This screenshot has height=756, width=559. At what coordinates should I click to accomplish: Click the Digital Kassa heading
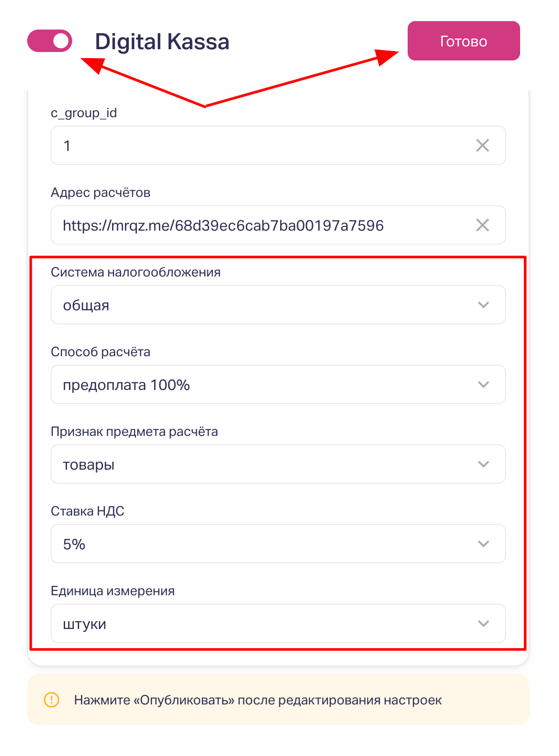point(162,42)
